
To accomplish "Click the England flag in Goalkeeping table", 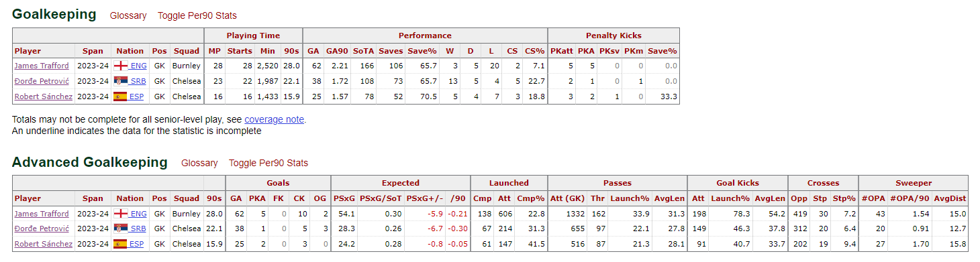I will [121, 66].
